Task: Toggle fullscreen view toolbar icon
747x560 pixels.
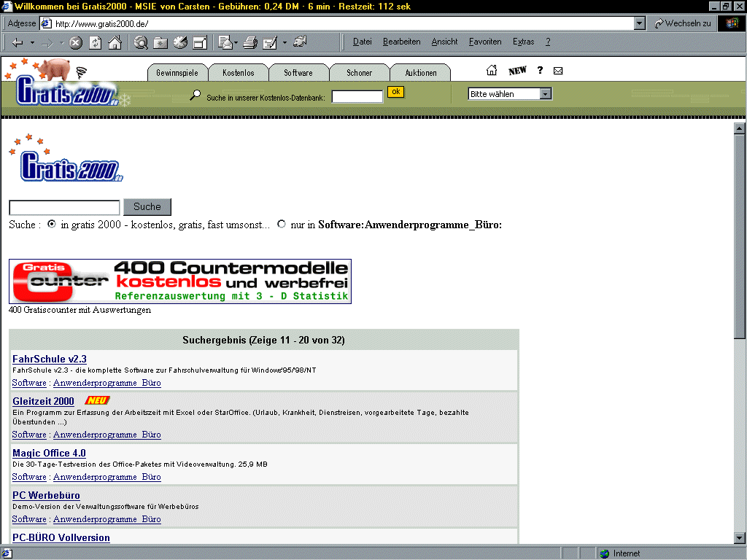Action: pyautogui.click(x=200, y=43)
